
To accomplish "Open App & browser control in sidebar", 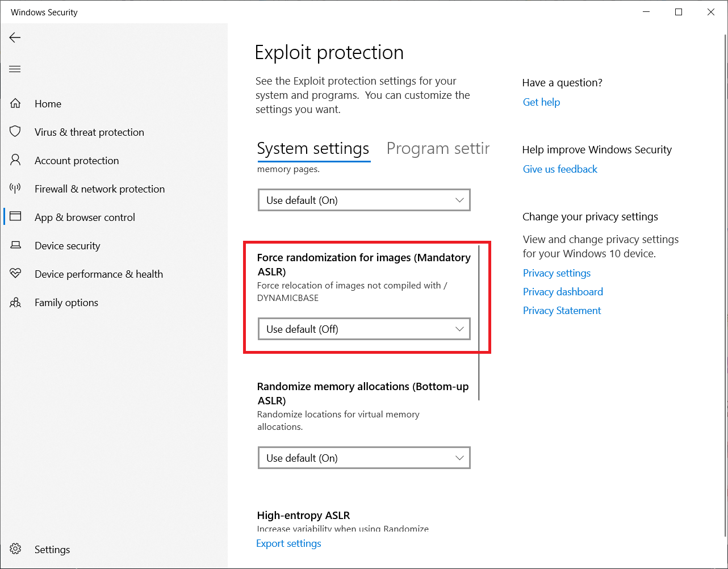I will coord(85,217).
